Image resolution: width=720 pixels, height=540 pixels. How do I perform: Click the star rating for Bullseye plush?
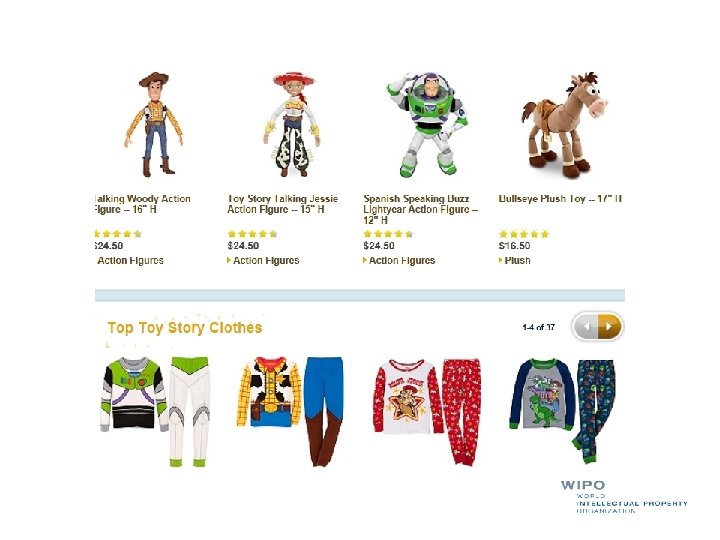point(524,234)
